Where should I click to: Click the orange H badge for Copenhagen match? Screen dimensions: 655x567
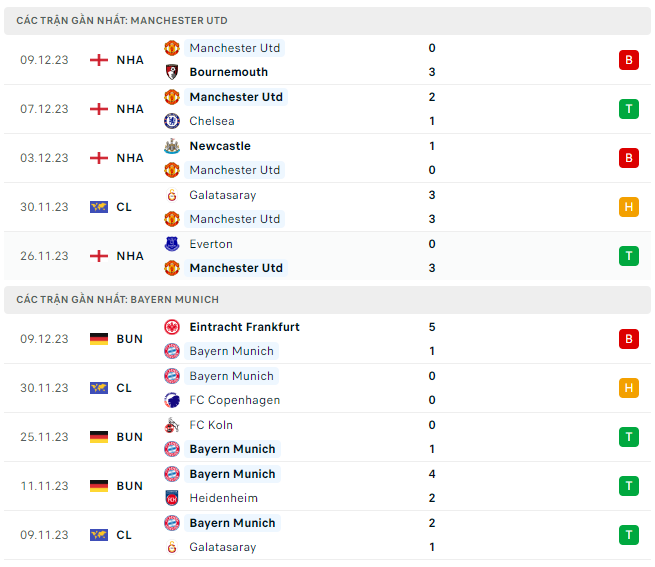[x=628, y=388]
